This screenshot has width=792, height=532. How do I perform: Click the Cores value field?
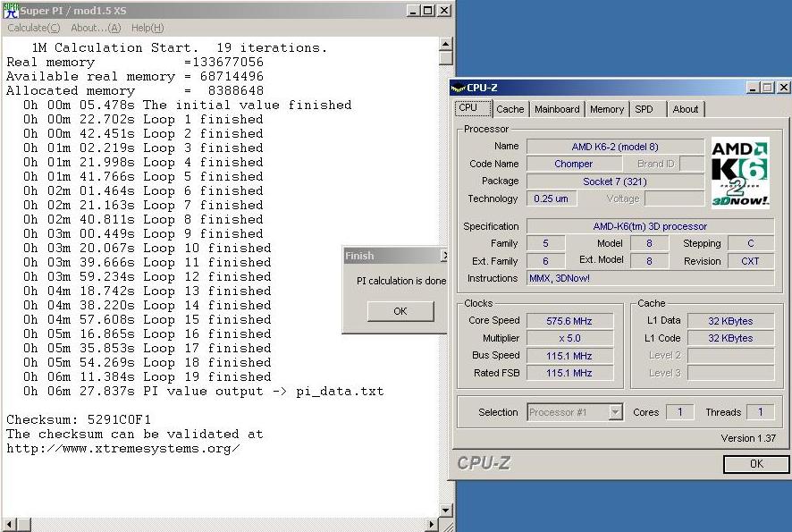coord(679,412)
